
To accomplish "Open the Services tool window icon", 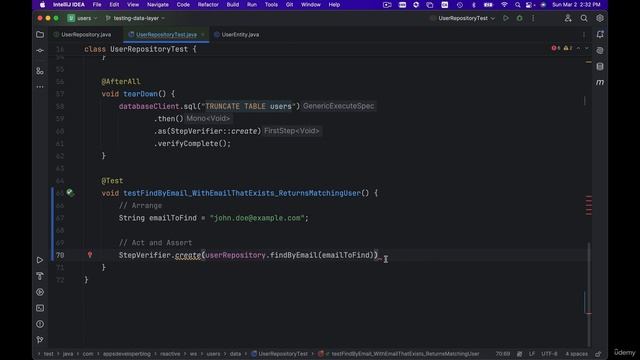I will 40,292.
